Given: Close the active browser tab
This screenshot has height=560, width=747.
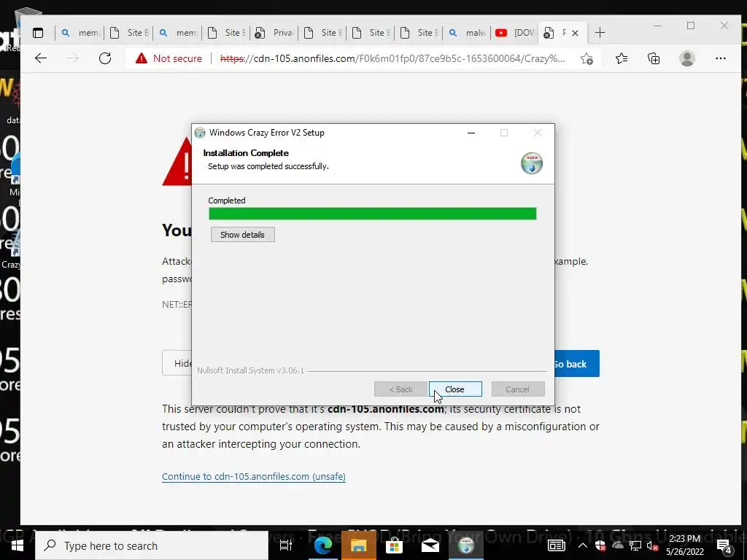Looking at the screenshot, I should (575, 33).
